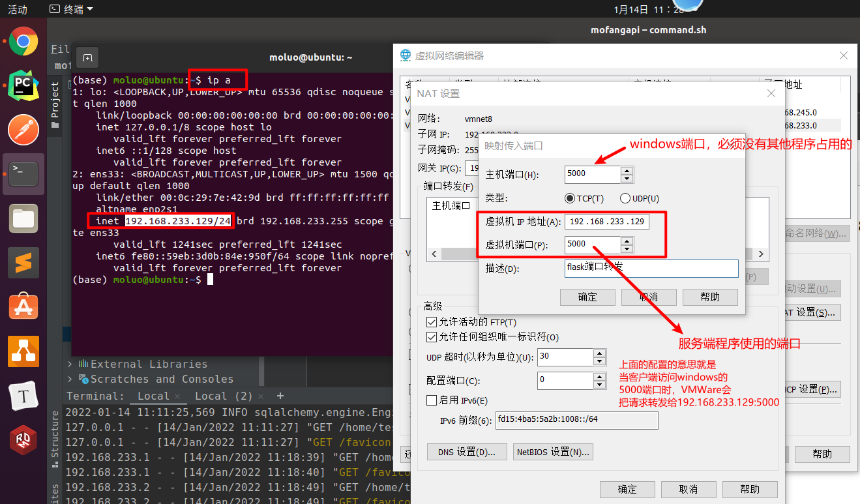Decrease the 配置端口(C) value
Image resolution: width=860 pixels, height=504 pixels.
[x=599, y=383]
